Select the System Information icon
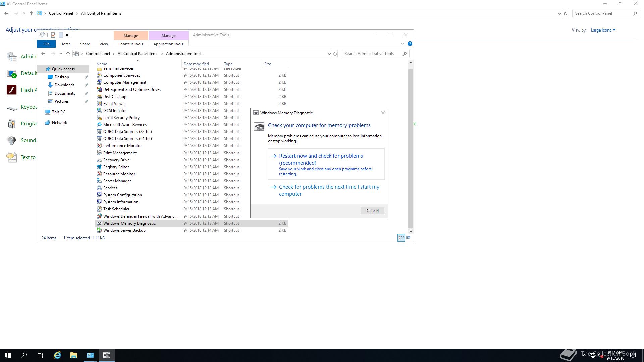The image size is (644, 362). [99, 202]
